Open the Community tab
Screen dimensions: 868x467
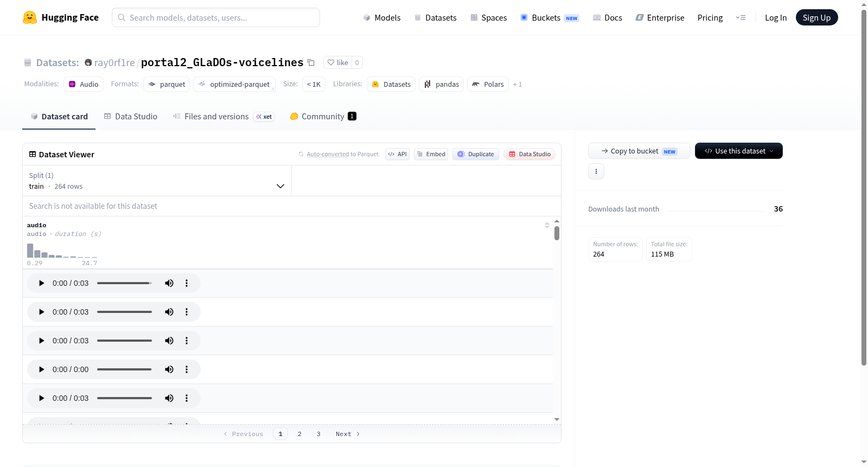coord(323,116)
